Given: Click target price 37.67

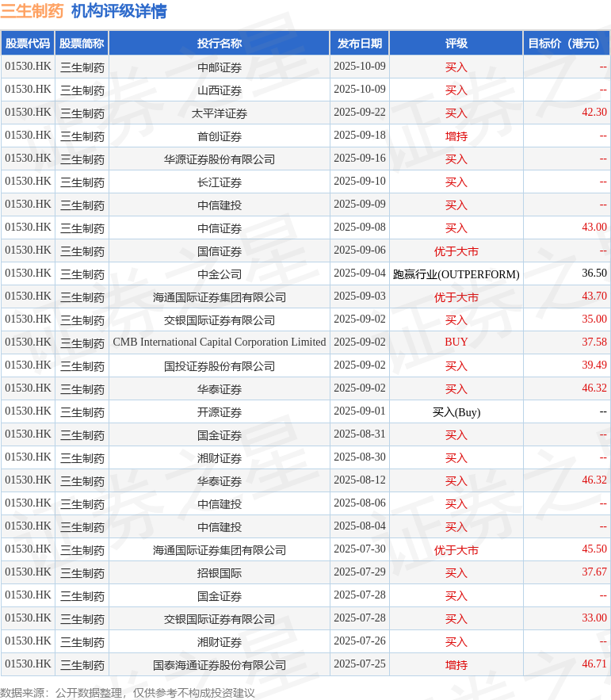Looking at the screenshot, I should coord(594,572).
